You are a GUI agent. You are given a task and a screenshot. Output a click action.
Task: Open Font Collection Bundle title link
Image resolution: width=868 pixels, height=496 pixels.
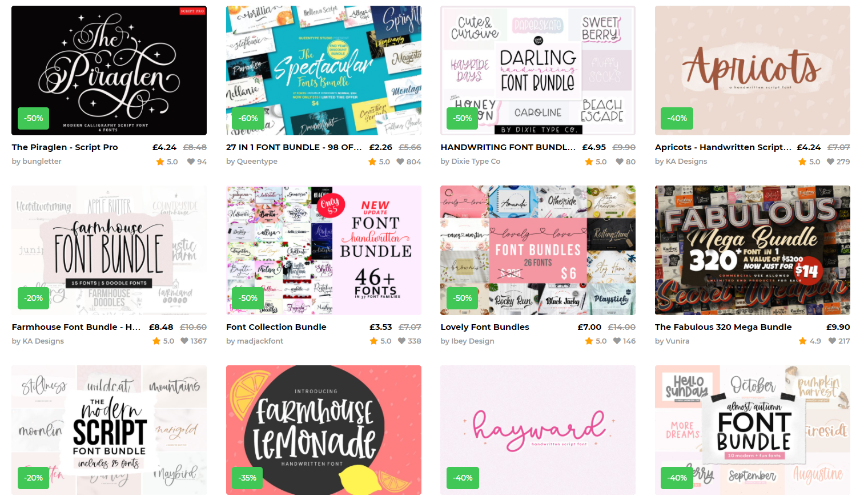276,327
